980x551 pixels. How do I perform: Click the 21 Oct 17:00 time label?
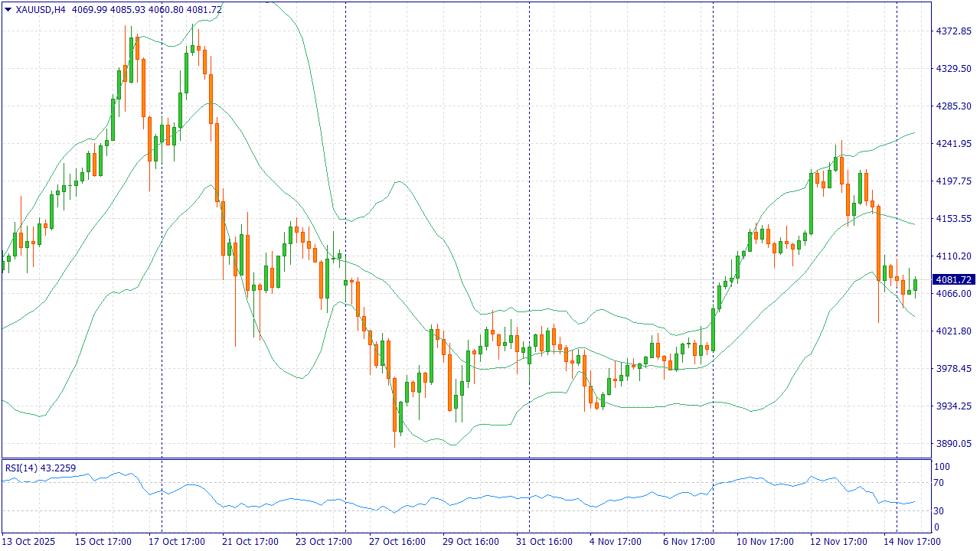pos(249,541)
